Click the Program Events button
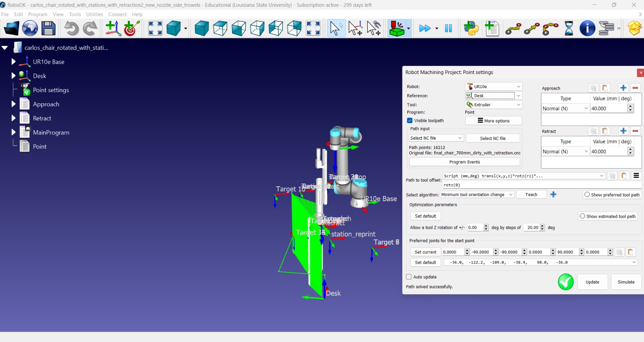This screenshot has height=342, width=644. pos(464,162)
